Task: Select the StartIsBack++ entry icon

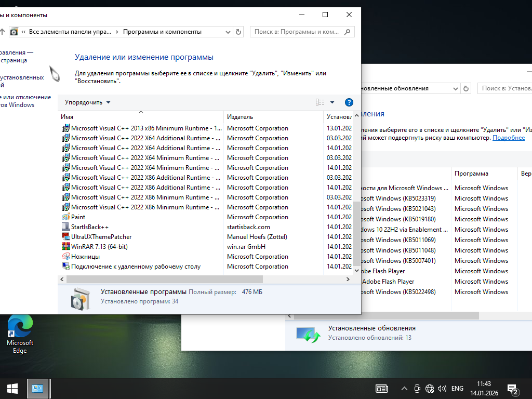Action: pyautogui.click(x=65, y=227)
